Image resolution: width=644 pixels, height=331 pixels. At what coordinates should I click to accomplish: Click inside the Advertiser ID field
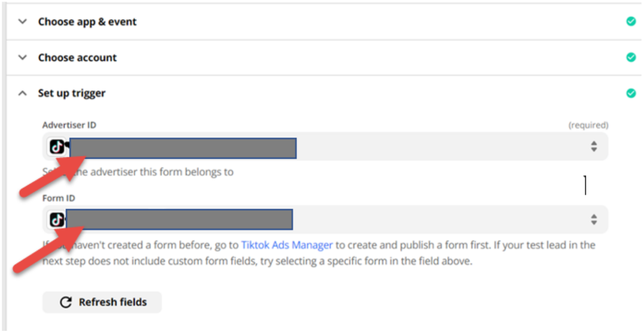click(325, 146)
